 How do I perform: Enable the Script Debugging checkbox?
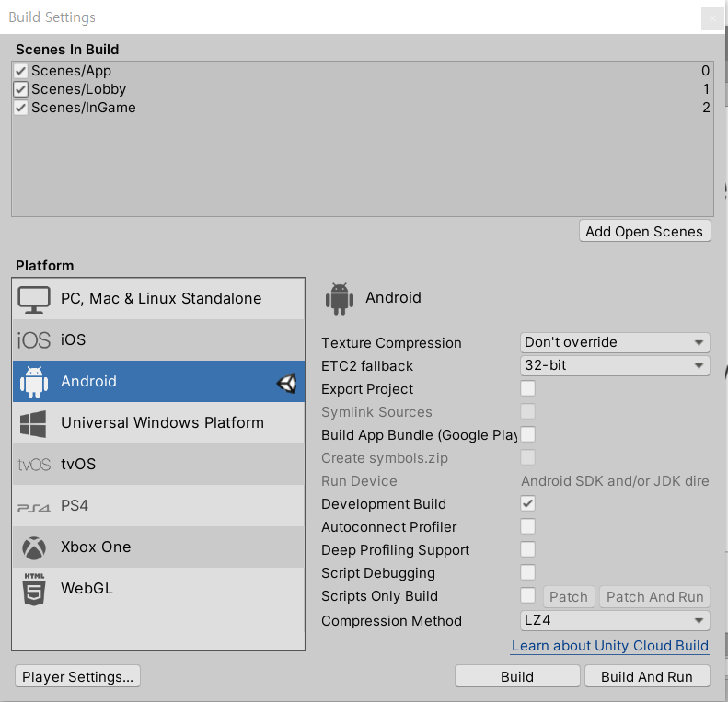pos(528,572)
